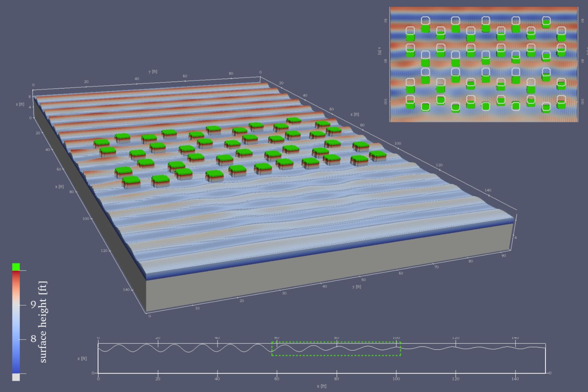Click the 'y [ft]' label above the 3D box
The width and height of the screenshot is (588, 392).
(x=153, y=71)
